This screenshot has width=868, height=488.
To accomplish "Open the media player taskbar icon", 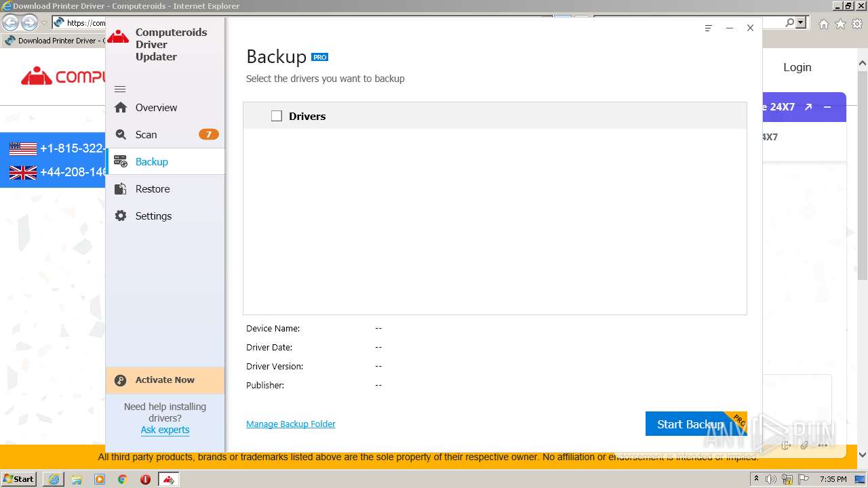I will (100, 479).
